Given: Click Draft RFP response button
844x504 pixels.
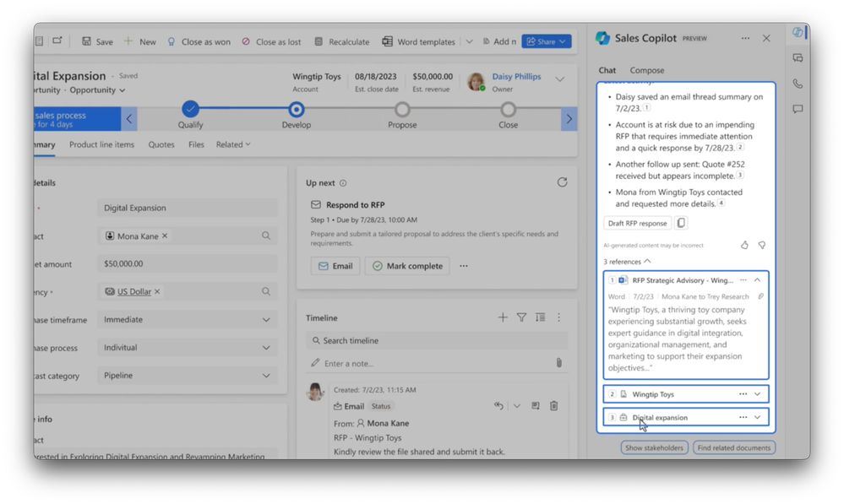Looking at the screenshot, I should (x=637, y=223).
